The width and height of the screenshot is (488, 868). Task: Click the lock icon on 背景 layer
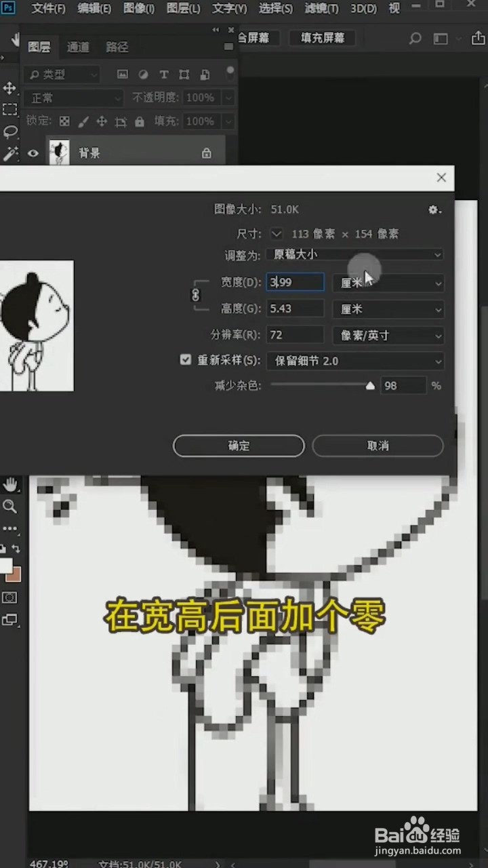207,153
